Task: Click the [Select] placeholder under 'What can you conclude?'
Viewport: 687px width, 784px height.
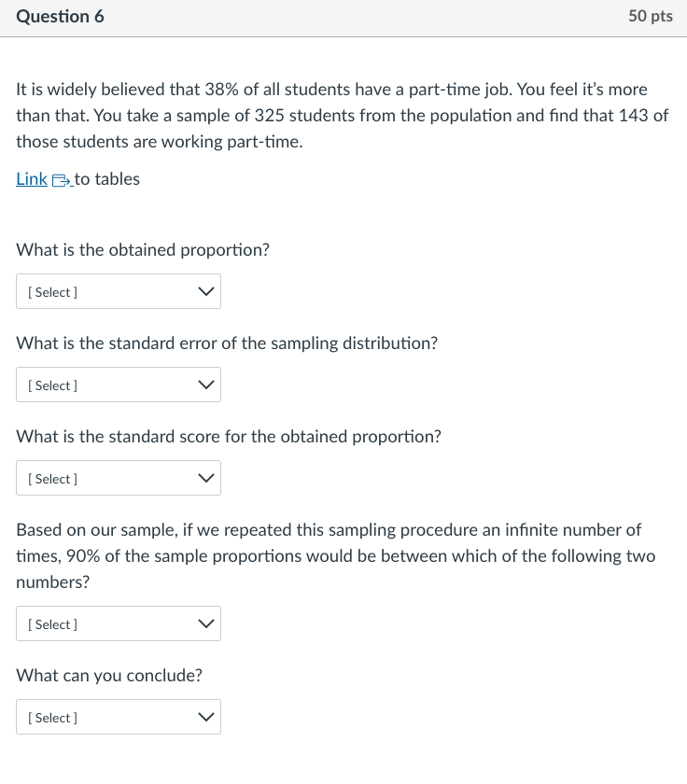Action: [x=51, y=717]
